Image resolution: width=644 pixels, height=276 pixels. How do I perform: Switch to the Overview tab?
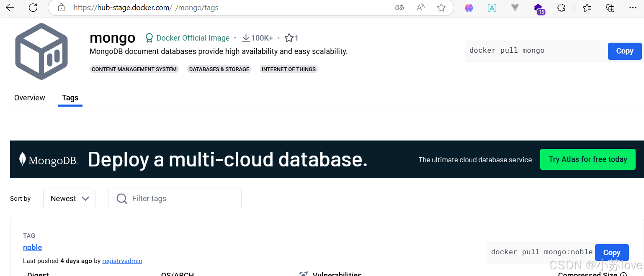click(x=30, y=98)
